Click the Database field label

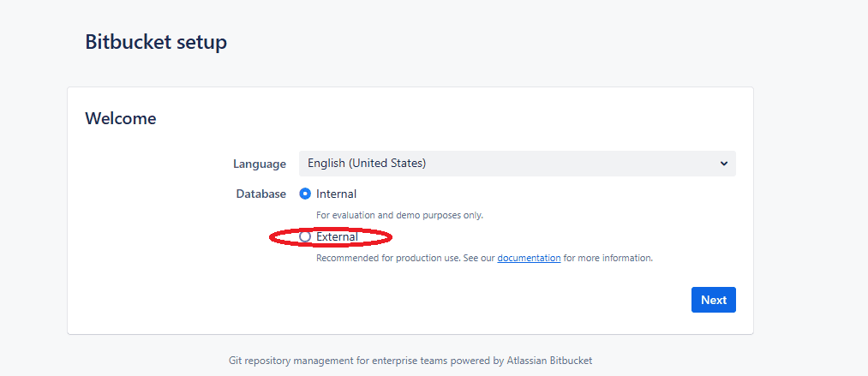click(x=260, y=194)
